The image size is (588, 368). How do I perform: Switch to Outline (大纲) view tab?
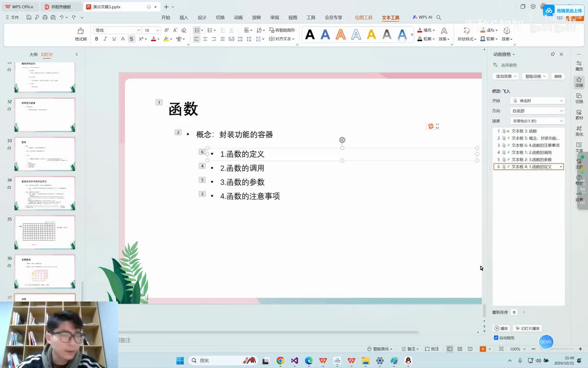pyautogui.click(x=33, y=55)
